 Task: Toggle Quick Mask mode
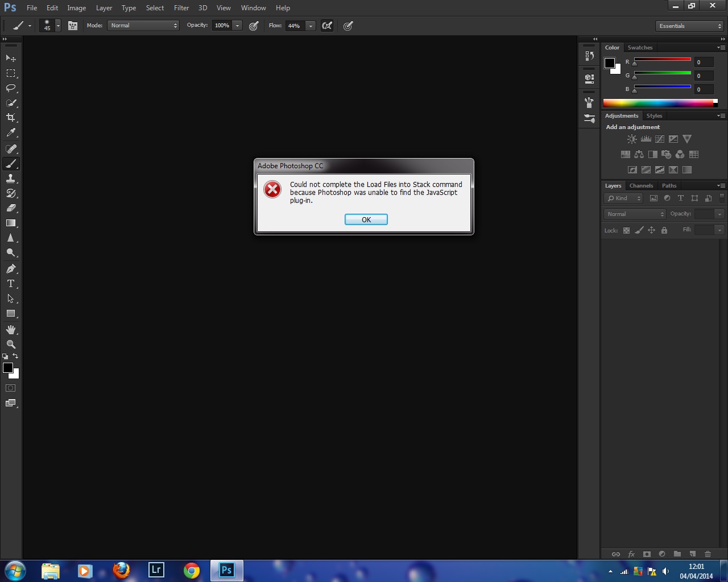point(11,388)
